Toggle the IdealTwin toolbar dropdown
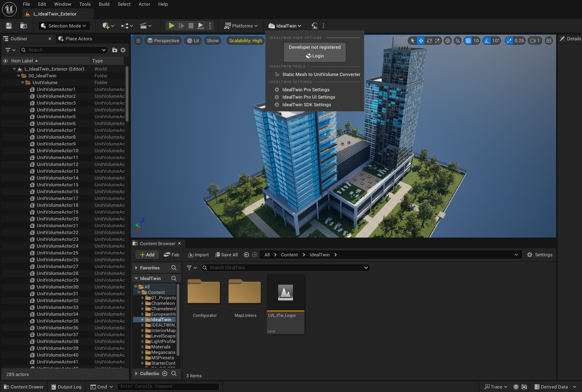The height and width of the screenshot is (392, 582). click(x=285, y=26)
